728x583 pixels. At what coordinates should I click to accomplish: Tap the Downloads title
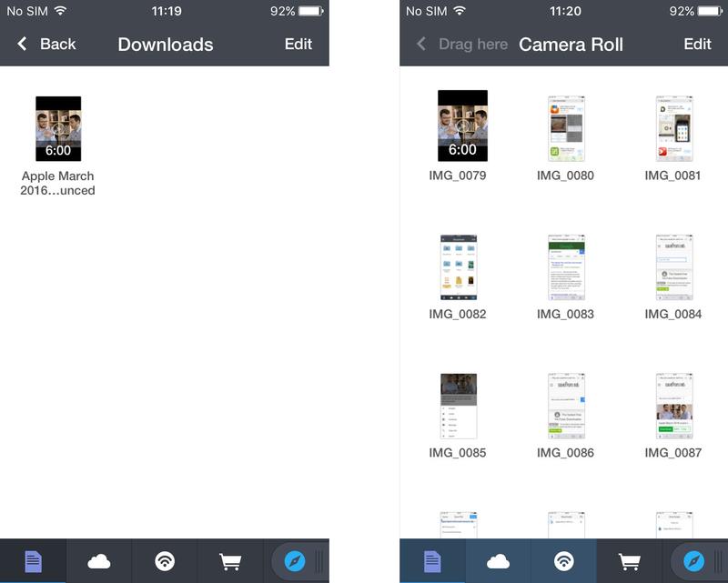166,45
